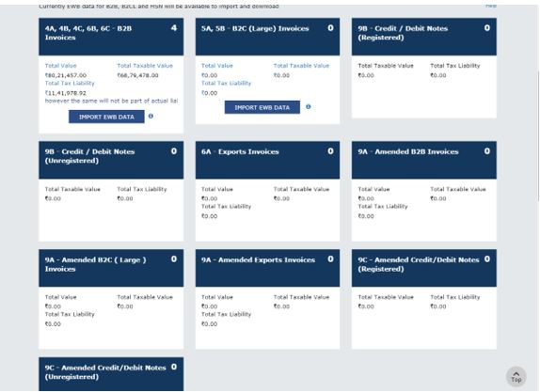The height and width of the screenshot is (392, 540).
Task: Import EWB data for B2B Invoices
Action: [106, 117]
